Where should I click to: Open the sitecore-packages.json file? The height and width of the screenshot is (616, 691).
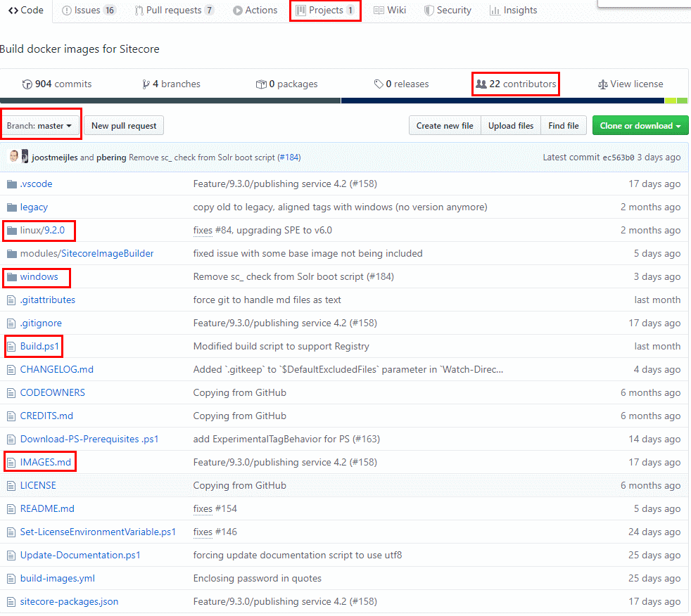tap(69, 602)
